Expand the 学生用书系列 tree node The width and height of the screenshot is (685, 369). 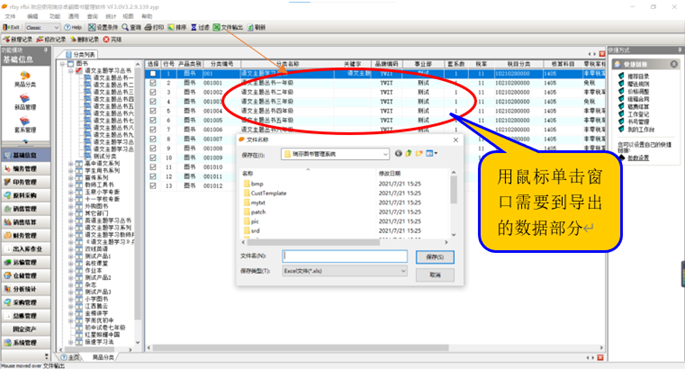(x=70, y=171)
